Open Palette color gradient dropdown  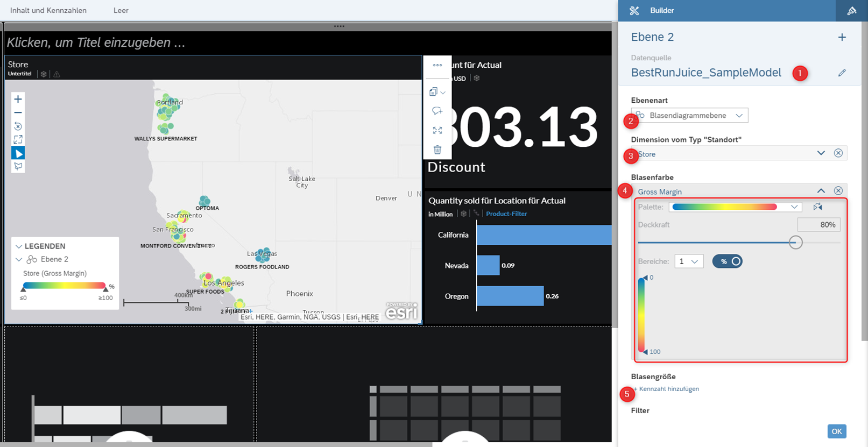[x=736, y=207]
